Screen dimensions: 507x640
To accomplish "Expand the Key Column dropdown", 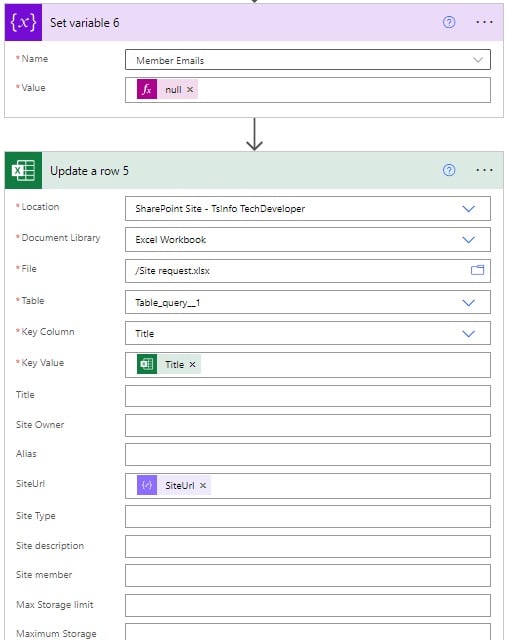I will (x=469, y=333).
